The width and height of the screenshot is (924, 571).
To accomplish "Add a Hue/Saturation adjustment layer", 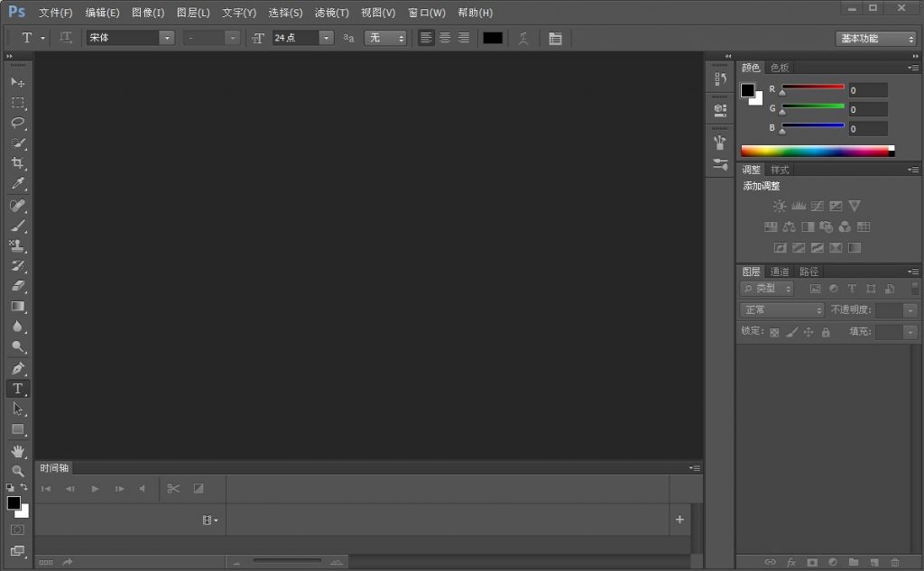I will point(772,226).
